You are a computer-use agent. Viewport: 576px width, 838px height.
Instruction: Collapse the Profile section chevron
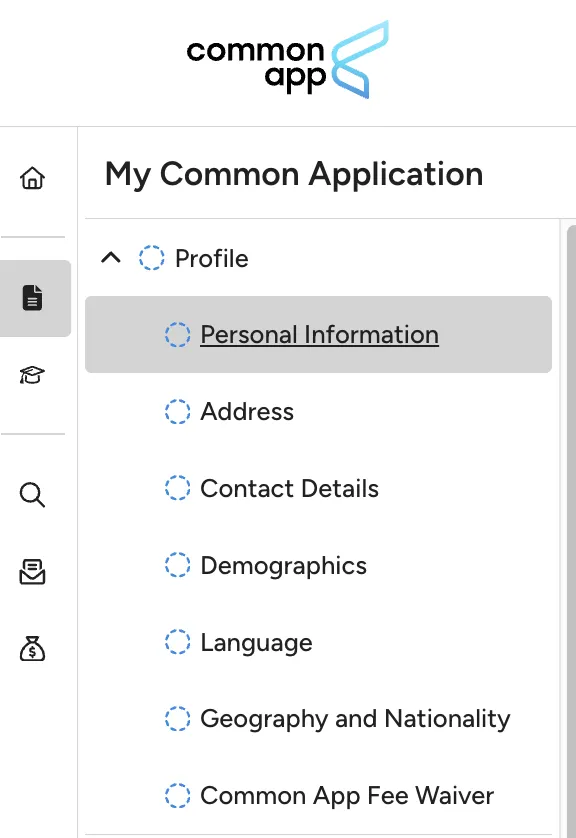pyautogui.click(x=111, y=258)
